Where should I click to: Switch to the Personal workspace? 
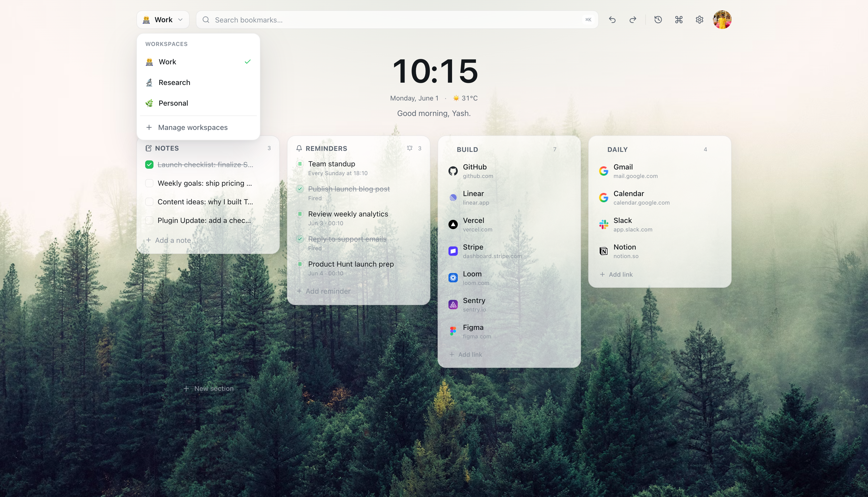coord(198,103)
